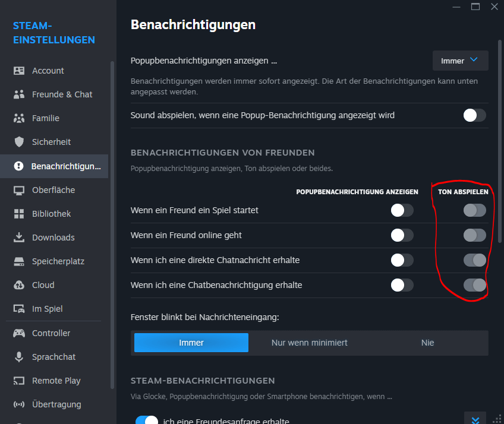Toggle popup when a friend starts a game
This screenshot has height=424, width=504.
(402, 210)
